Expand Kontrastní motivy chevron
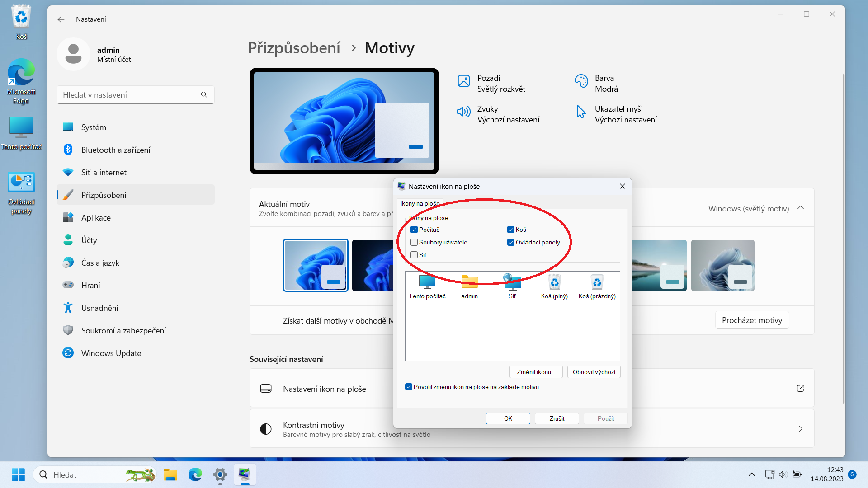The image size is (868, 488). pos(800,429)
